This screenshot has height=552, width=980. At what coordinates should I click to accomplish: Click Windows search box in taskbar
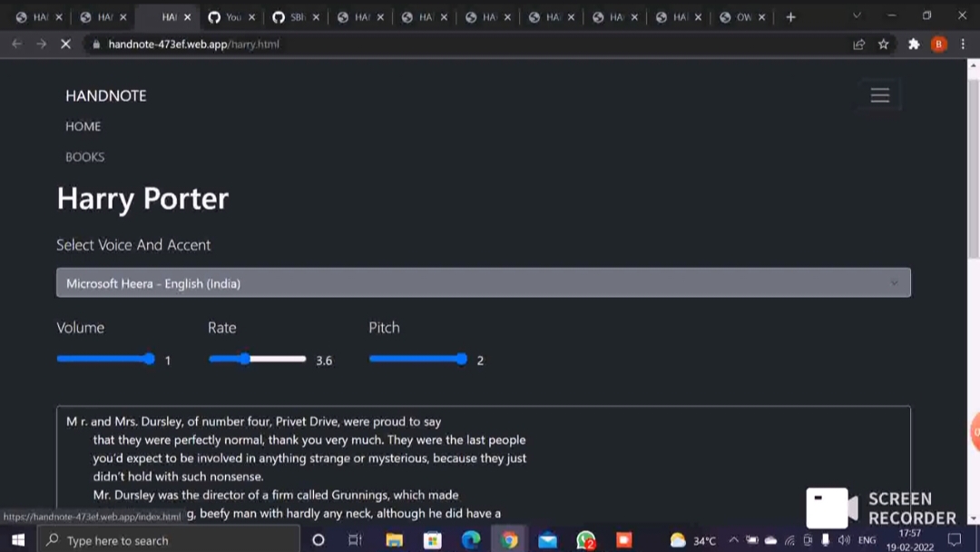(169, 540)
